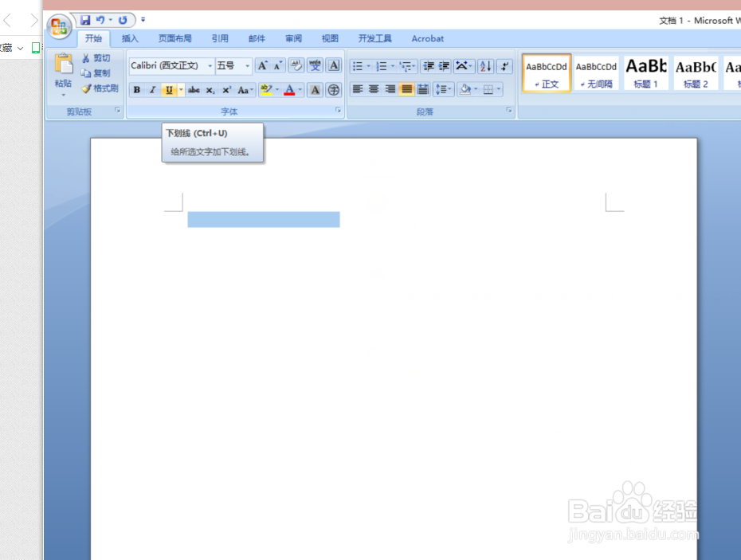Toggle italic formatting
Viewport: 741px width, 560px height.
point(153,90)
